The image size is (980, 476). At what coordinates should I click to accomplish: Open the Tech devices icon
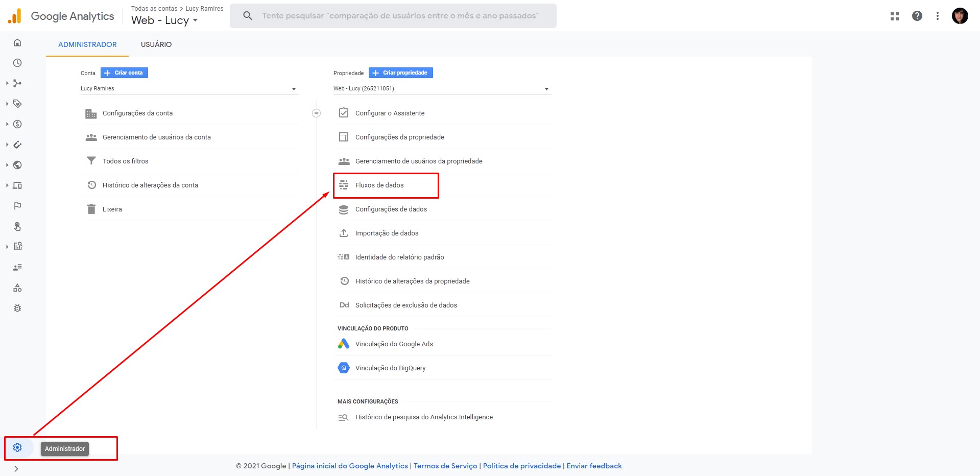click(x=17, y=185)
